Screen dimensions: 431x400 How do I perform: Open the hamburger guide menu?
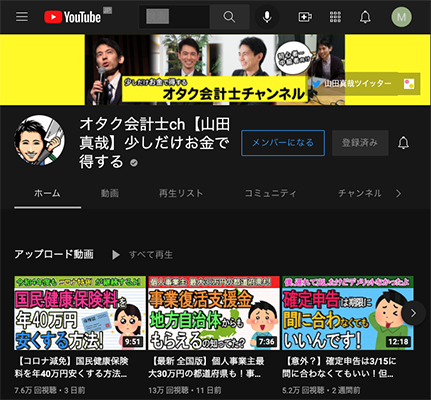pyautogui.click(x=22, y=16)
